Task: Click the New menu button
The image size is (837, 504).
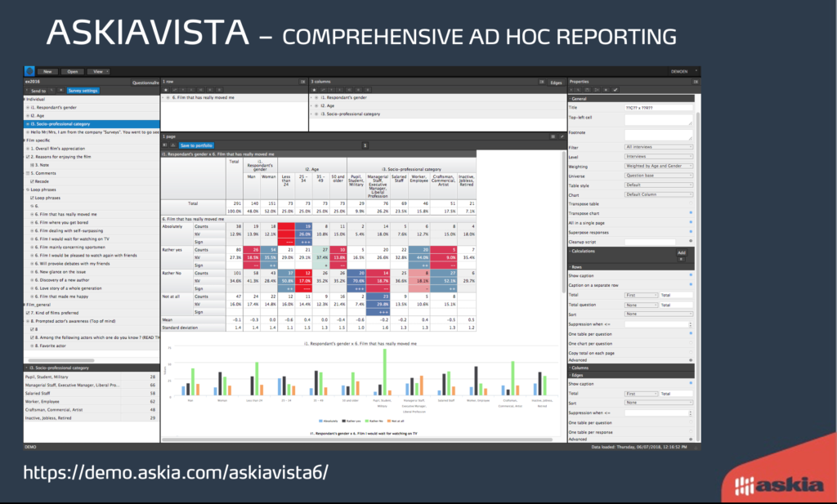Action: 47,71
